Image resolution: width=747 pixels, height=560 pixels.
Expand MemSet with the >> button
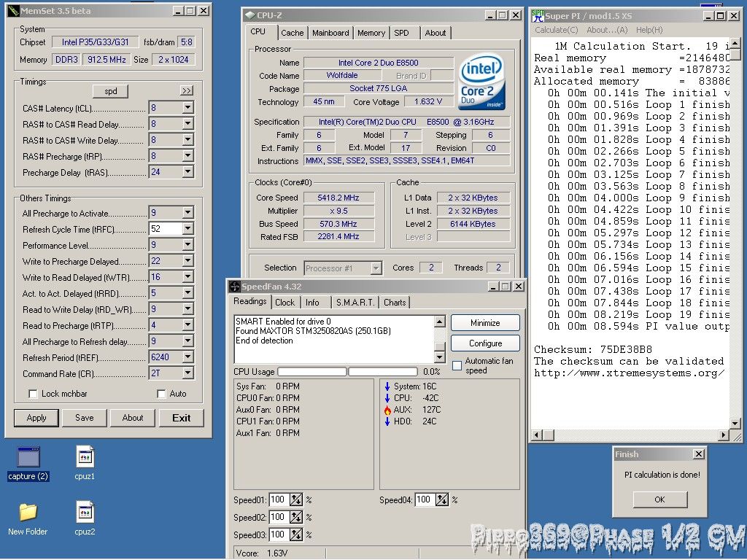pos(187,90)
